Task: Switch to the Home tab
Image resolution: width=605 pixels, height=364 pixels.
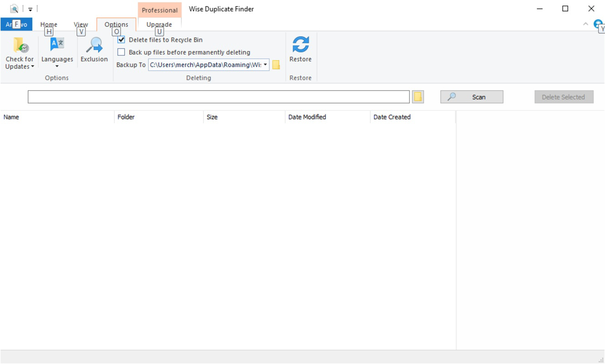Action: point(49,25)
